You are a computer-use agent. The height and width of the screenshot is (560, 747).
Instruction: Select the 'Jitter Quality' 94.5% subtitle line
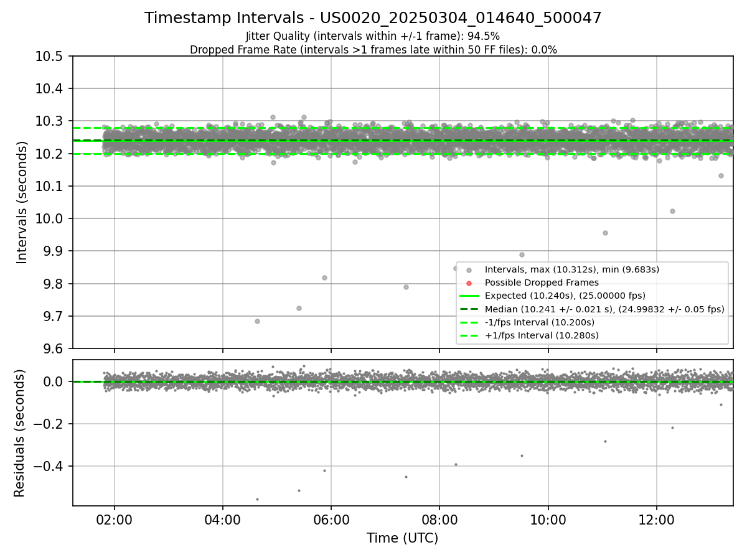(x=373, y=36)
